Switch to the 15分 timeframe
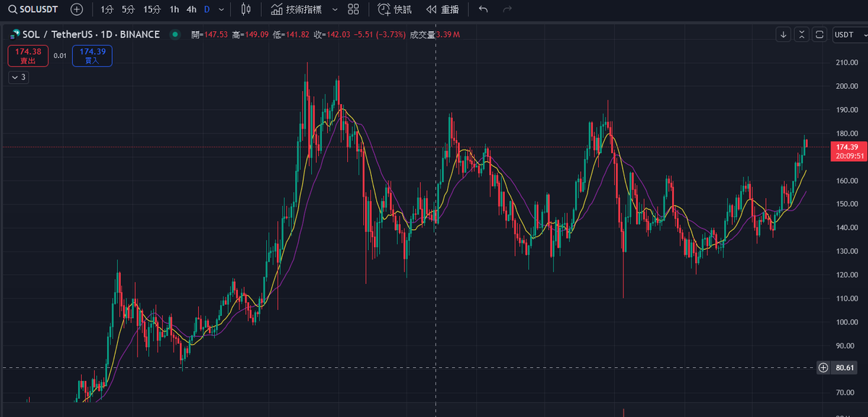 152,9
